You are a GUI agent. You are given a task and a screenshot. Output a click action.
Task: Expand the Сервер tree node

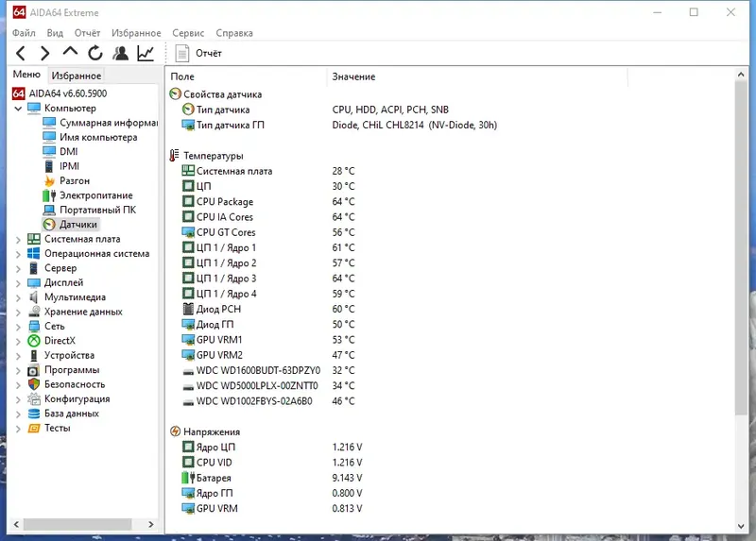pyautogui.click(x=18, y=268)
